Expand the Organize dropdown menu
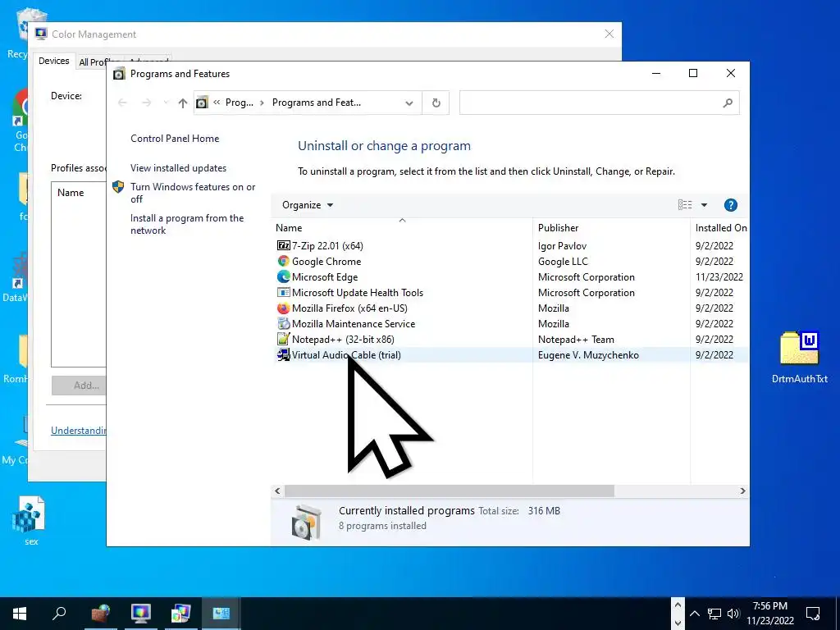The height and width of the screenshot is (630, 840). (x=308, y=205)
